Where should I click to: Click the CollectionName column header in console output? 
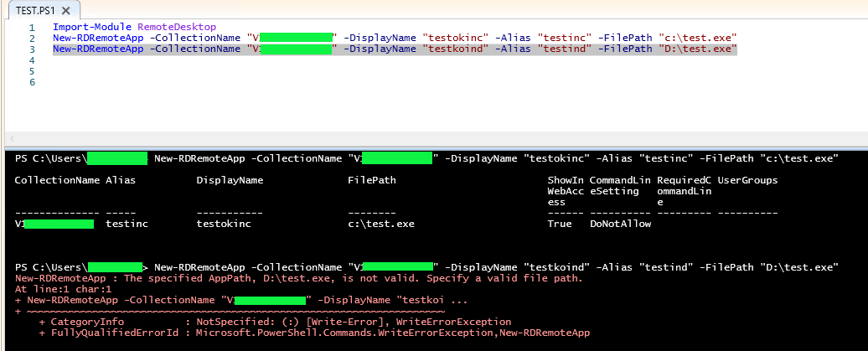[x=58, y=180]
